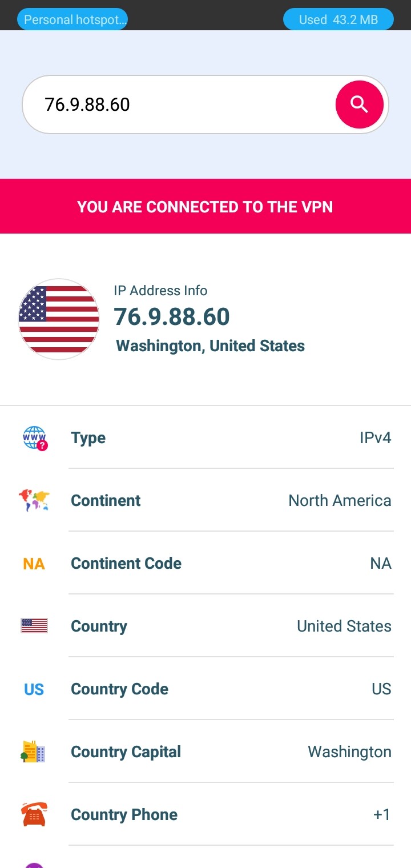
Task: Click the IPv4 type value
Action: (375, 438)
